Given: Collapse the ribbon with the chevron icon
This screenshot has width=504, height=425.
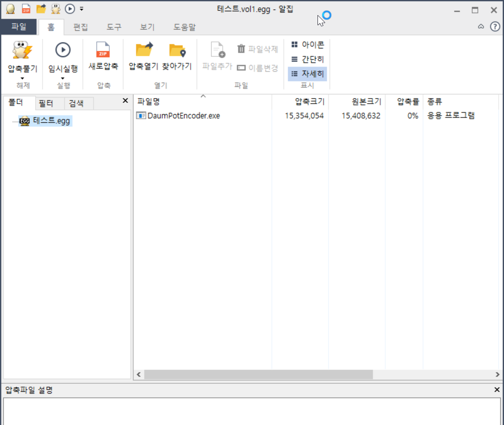Looking at the screenshot, I should click(x=481, y=27).
